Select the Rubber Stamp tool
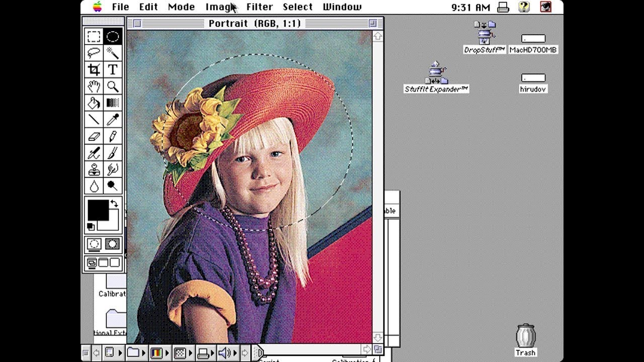 [x=94, y=169]
